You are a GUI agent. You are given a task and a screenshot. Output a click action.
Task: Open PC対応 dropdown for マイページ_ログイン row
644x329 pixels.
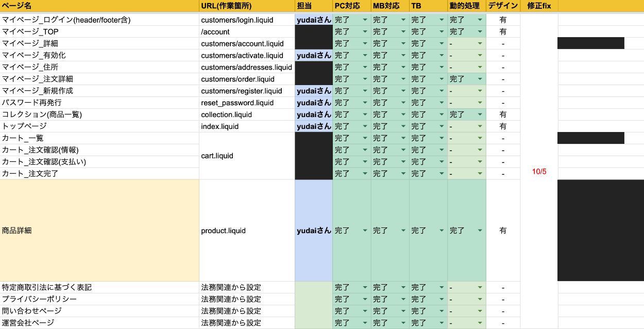coord(365,20)
